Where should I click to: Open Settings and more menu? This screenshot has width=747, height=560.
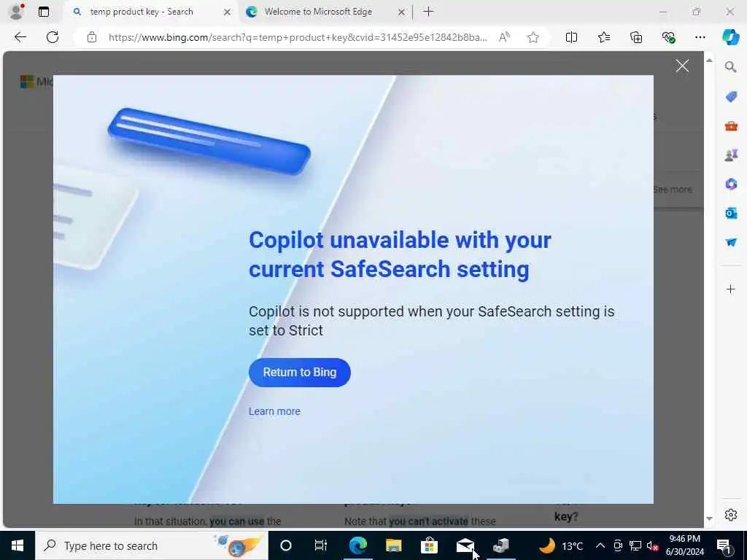point(700,37)
